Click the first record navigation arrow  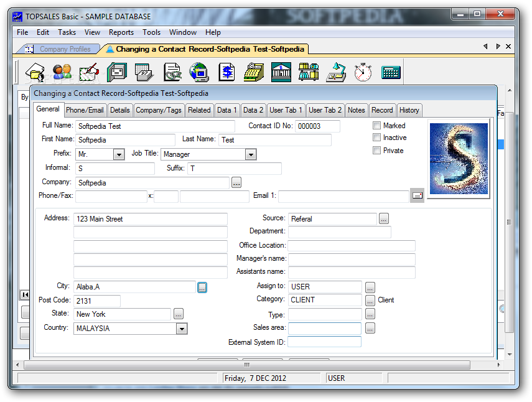point(25,294)
